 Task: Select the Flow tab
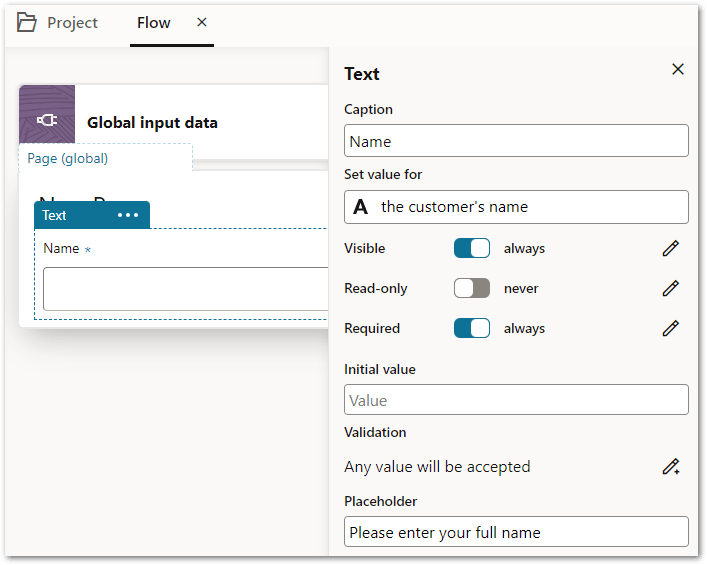pos(154,23)
